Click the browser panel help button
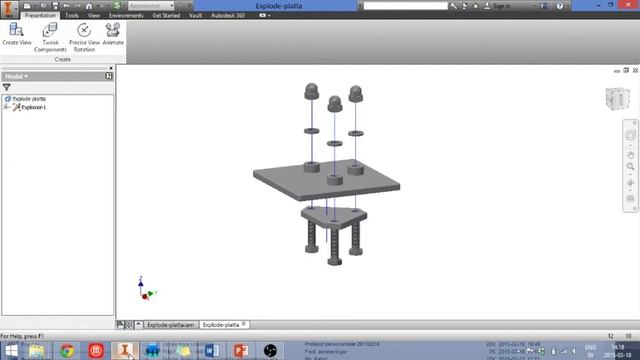This screenshot has width=640, height=360. click(109, 76)
